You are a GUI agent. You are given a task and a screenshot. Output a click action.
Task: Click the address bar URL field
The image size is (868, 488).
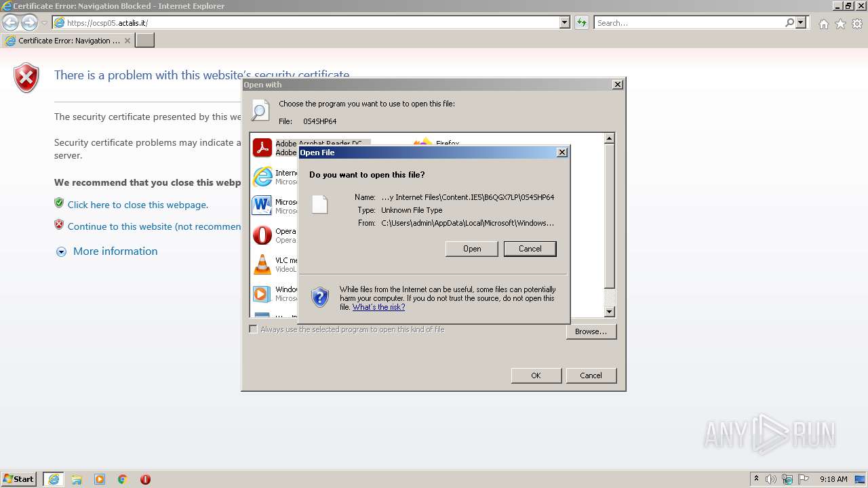(x=306, y=22)
